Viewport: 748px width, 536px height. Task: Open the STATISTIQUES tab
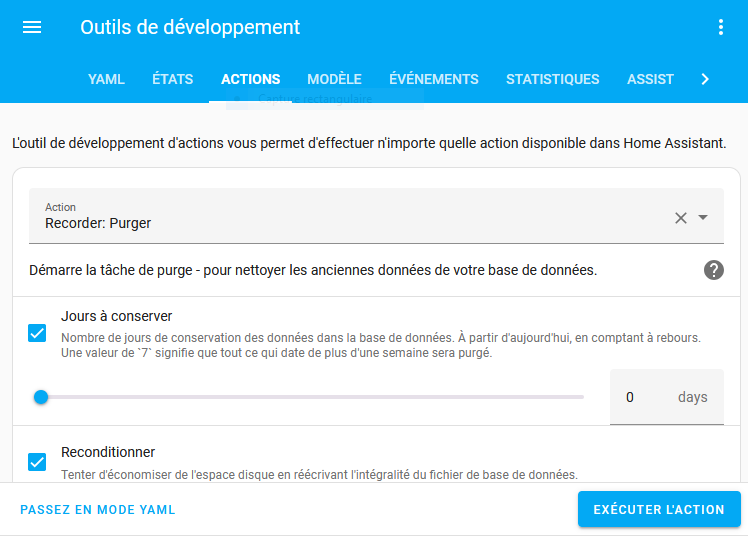pyautogui.click(x=553, y=79)
